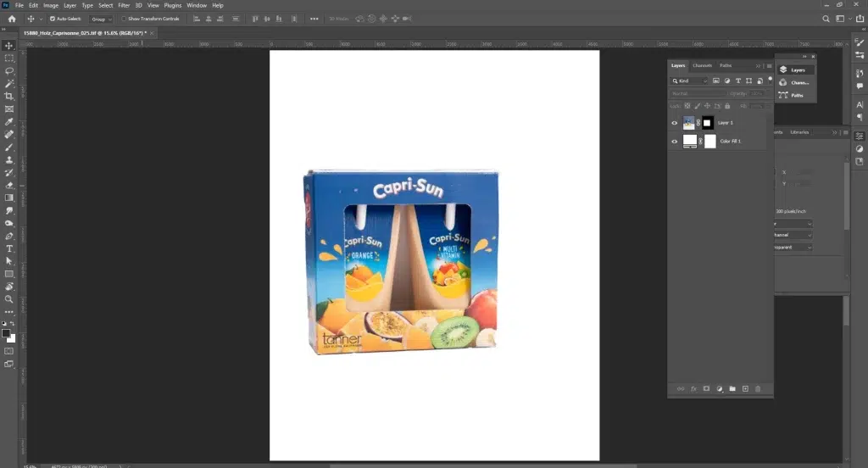Select the Healing Brush tool
Viewport: 868px width, 468px height.
[x=8, y=135]
